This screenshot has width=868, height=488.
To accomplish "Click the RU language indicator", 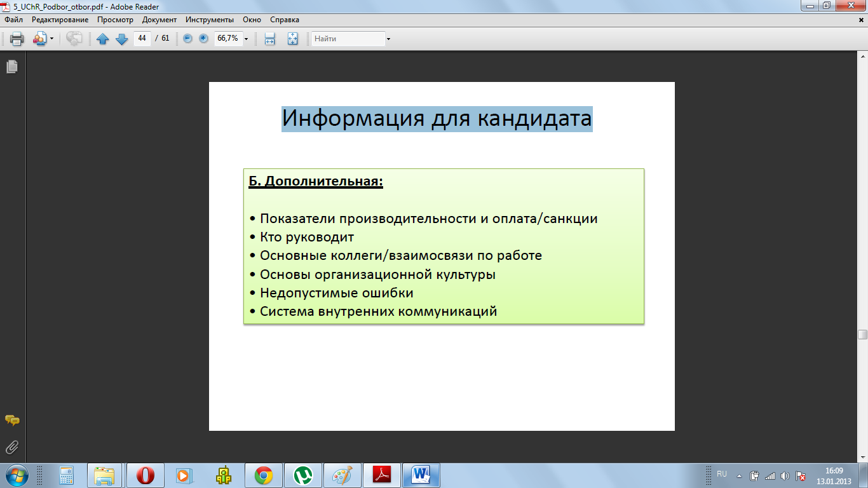I will (x=722, y=474).
